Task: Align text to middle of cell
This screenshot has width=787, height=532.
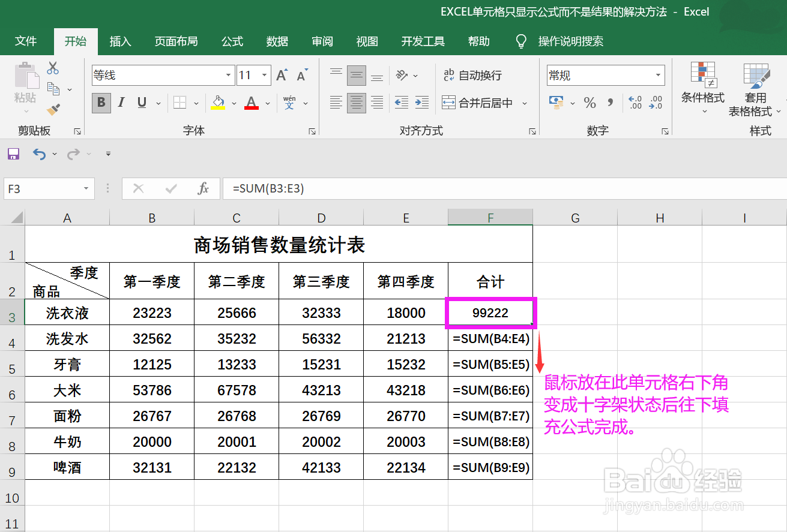Action: coord(357,75)
